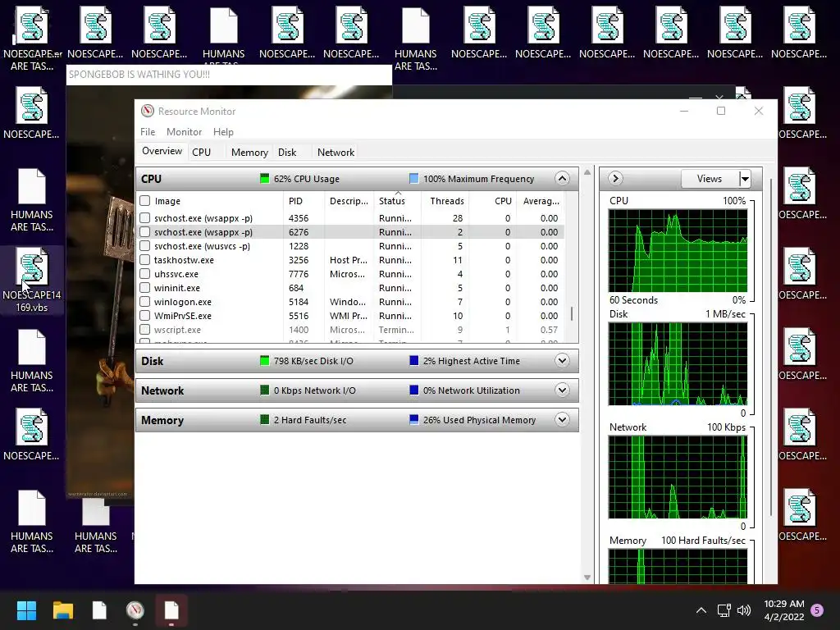Collapse graphs pane with arrow button

pyautogui.click(x=615, y=178)
